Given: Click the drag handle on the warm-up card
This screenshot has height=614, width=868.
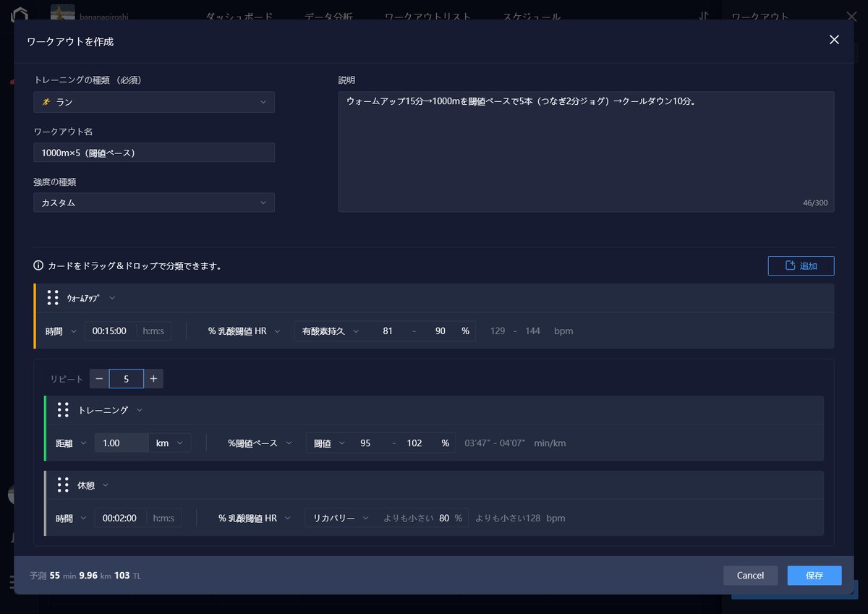Looking at the screenshot, I should [x=53, y=298].
